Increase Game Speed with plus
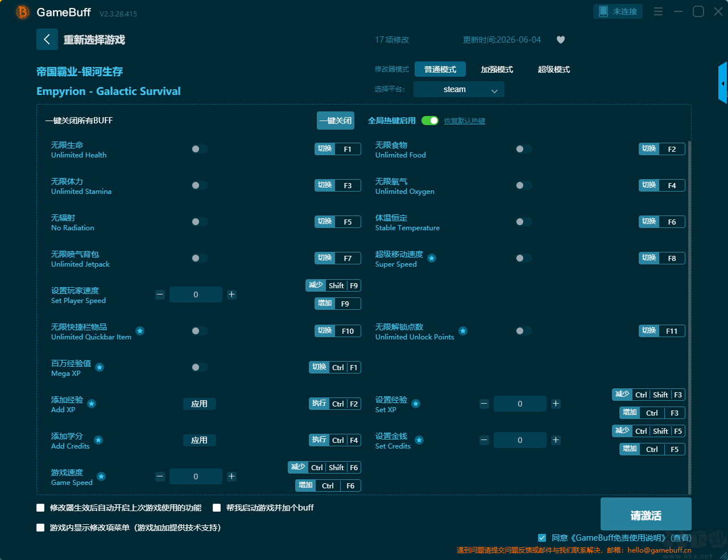 231,476
